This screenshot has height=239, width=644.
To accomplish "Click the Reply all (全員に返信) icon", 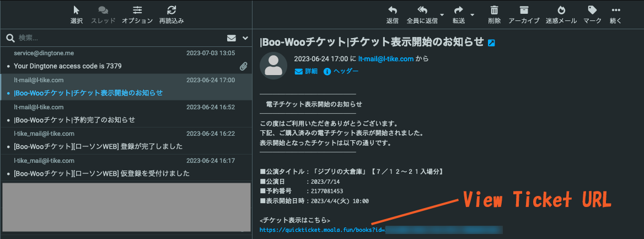I will click(x=422, y=10).
